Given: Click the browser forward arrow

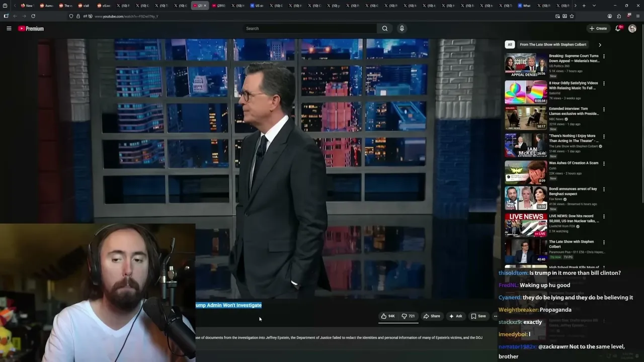Looking at the screenshot, I should [24, 16].
